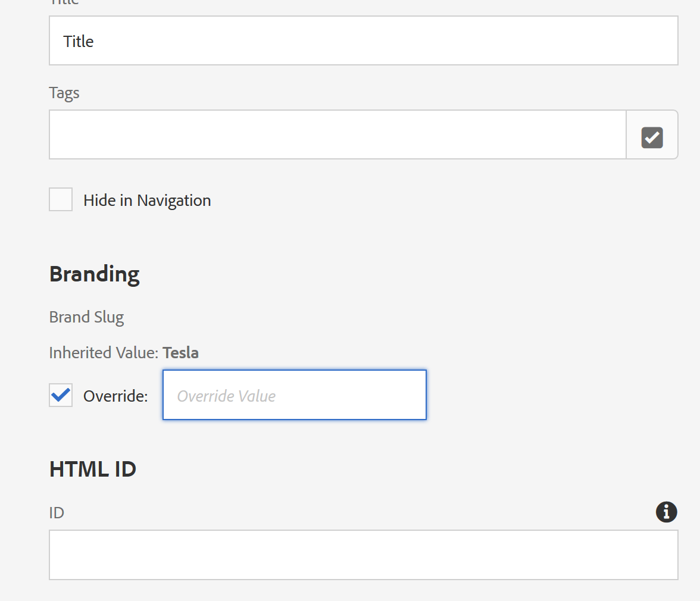Select the Brand Slug label

coord(86,317)
